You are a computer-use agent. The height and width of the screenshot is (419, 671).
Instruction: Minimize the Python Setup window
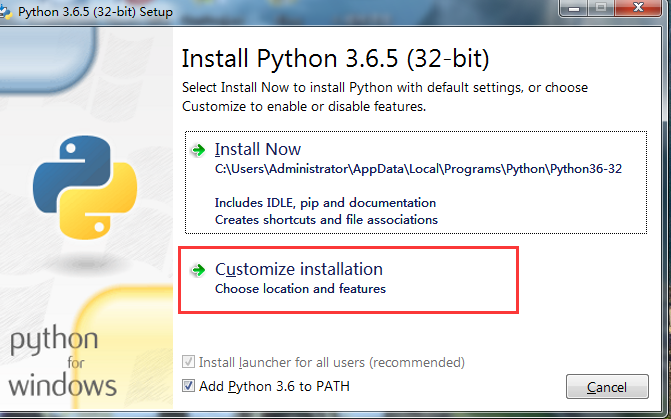574,8
